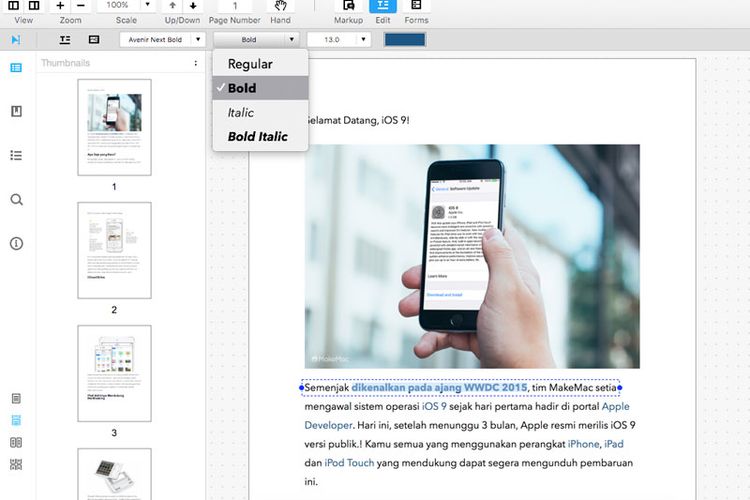Click the text color swatch
This screenshot has height=500, width=750.
pos(405,40)
